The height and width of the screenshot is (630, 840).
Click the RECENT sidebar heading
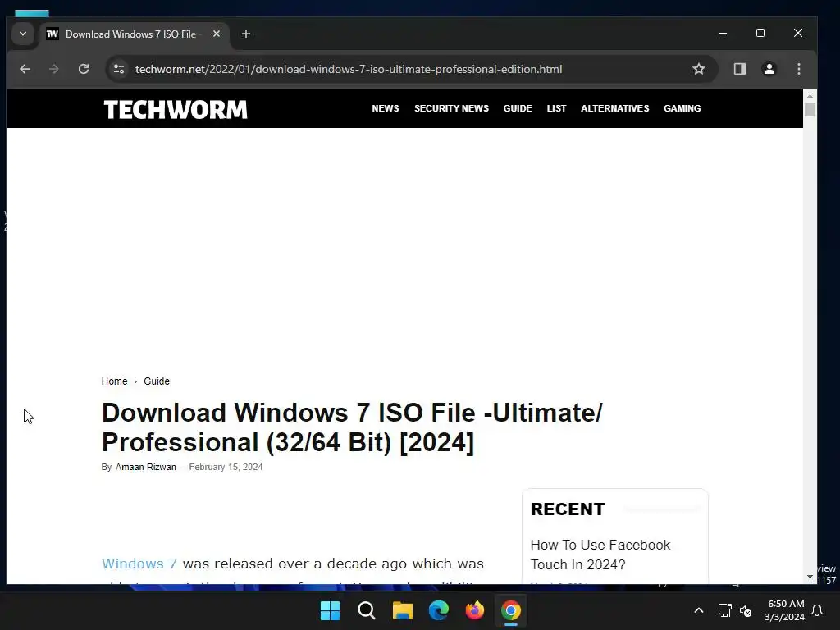click(568, 509)
